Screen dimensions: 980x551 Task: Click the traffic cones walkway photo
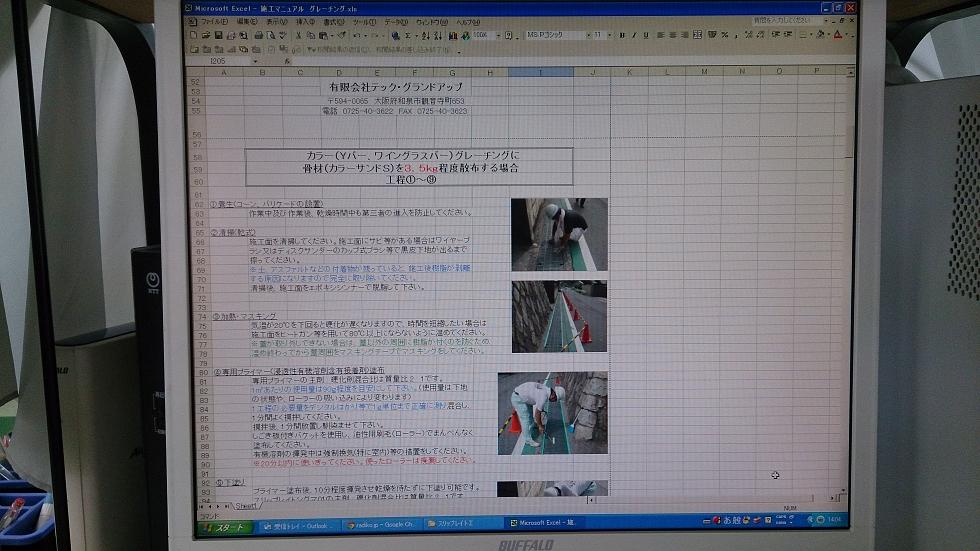click(559, 316)
